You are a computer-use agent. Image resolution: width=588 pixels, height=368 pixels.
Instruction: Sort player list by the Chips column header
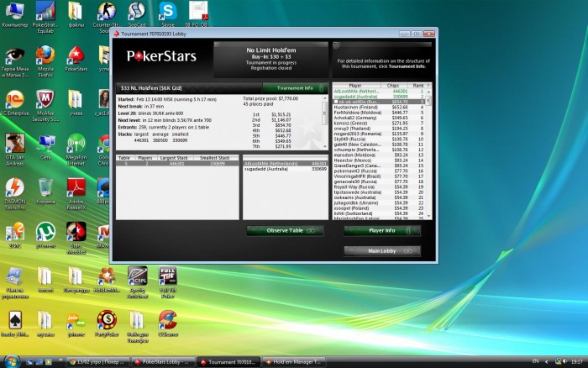click(394, 86)
